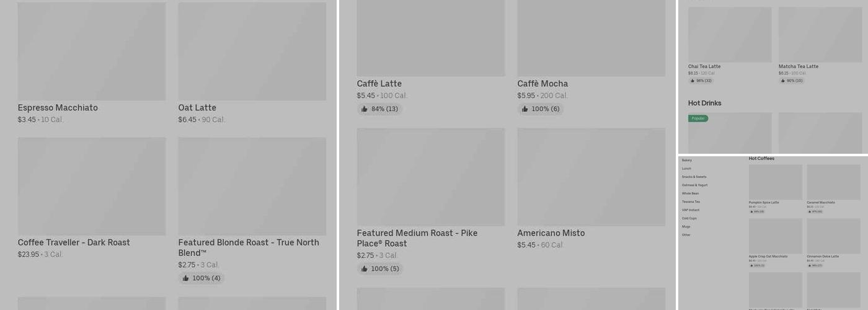The height and width of the screenshot is (310, 868).
Task: Select the Coffee Traveller - Dark Roast item
Action: (x=91, y=186)
